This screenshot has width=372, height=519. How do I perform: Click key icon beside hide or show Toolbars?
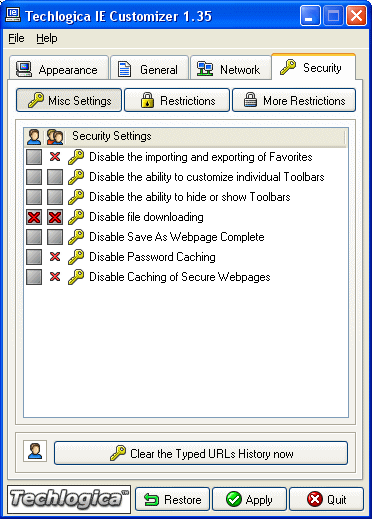(76, 197)
